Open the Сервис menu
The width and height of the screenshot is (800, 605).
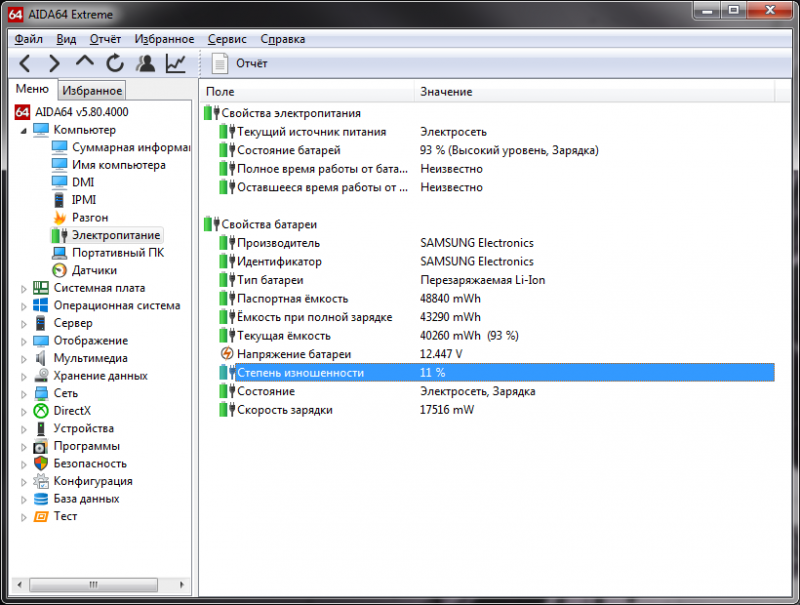[x=227, y=39]
